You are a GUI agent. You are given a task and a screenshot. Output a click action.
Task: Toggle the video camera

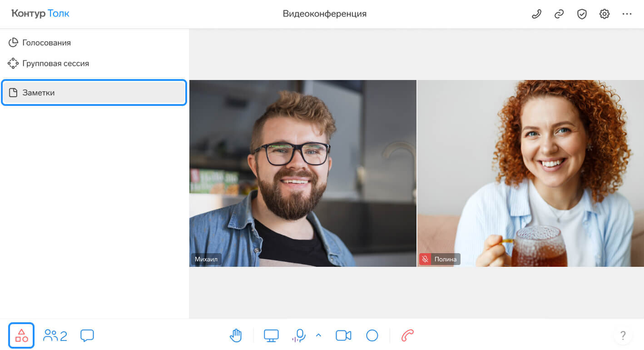tap(343, 336)
